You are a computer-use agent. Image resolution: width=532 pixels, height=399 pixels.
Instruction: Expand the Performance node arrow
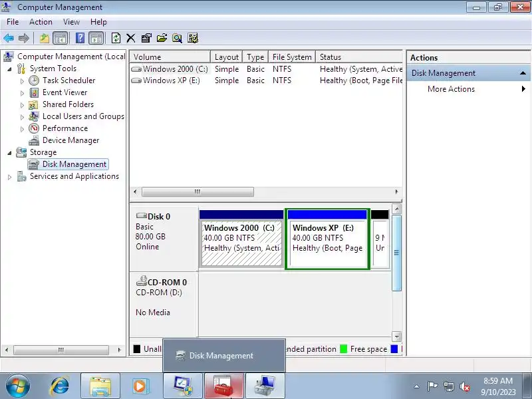pyautogui.click(x=22, y=129)
